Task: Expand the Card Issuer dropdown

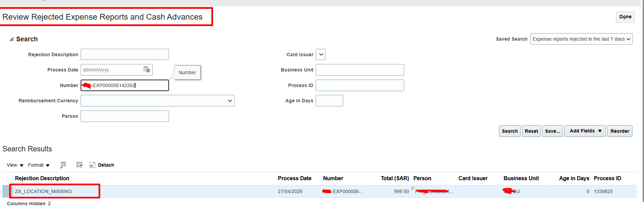Action: click(x=320, y=55)
